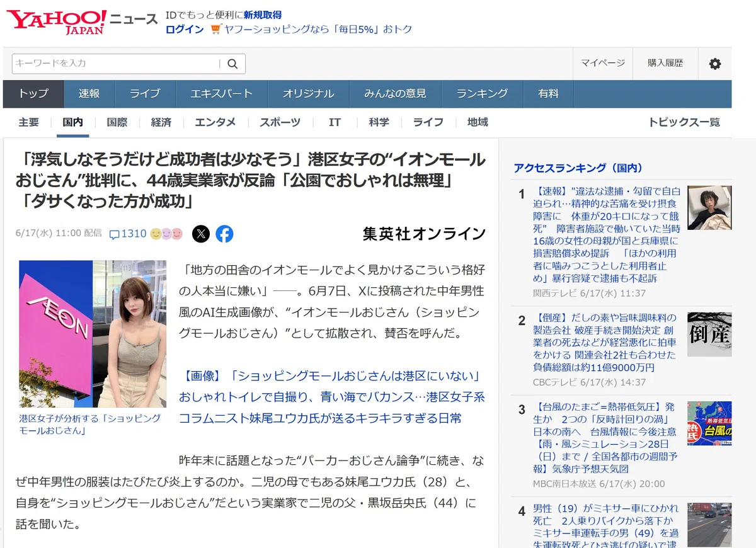The image size is (756, 548).
Task: Open the スポーツ category
Action: (280, 122)
